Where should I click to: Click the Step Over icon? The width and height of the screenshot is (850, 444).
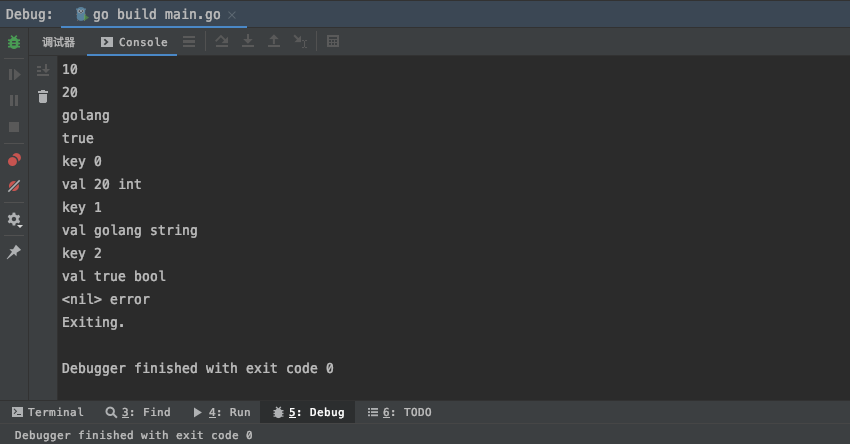pyautogui.click(x=222, y=42)
